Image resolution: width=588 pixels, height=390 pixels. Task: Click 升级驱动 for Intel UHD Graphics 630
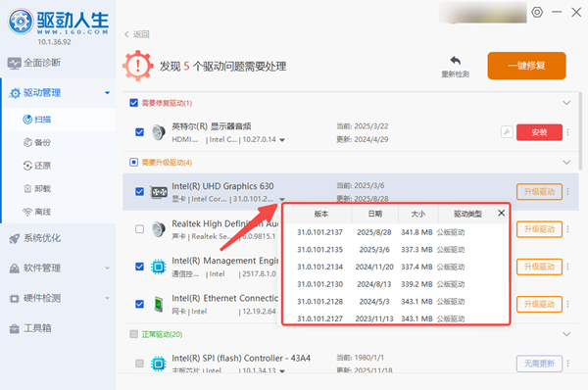pyautogui.click(x=539, y=192)
